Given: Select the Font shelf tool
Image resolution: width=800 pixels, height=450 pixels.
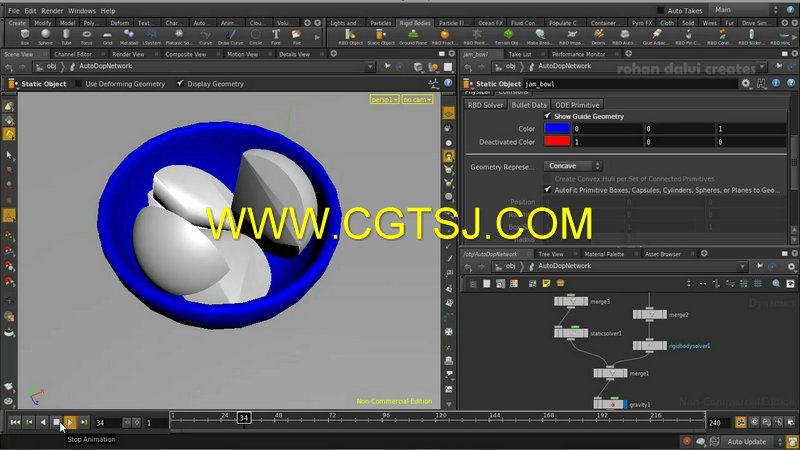Looking at the screenshot, I should click(276, 36).
